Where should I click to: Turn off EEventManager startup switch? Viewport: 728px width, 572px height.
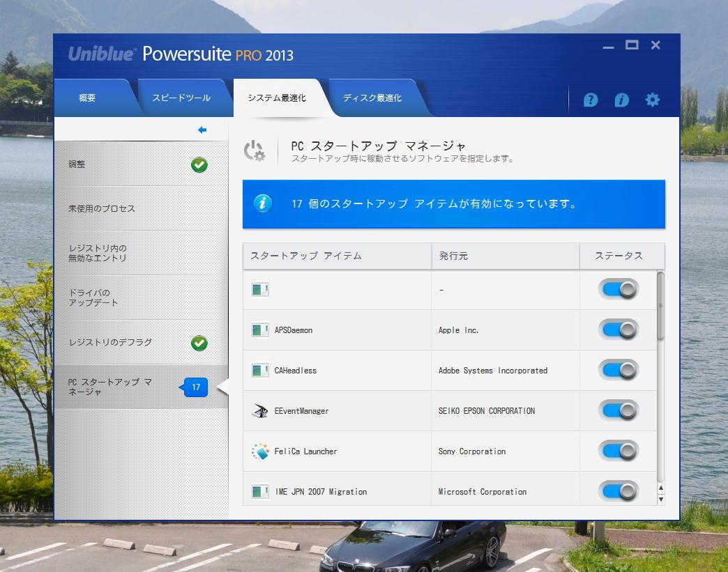point(619,410)
